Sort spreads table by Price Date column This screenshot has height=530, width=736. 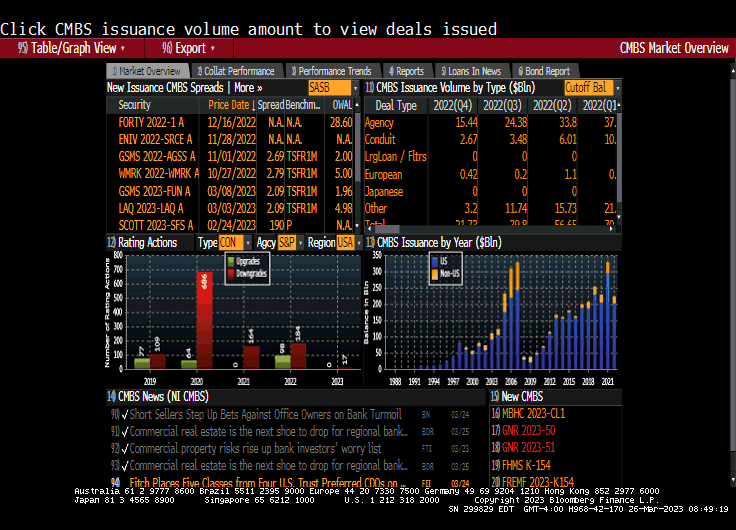click(227, 105)
